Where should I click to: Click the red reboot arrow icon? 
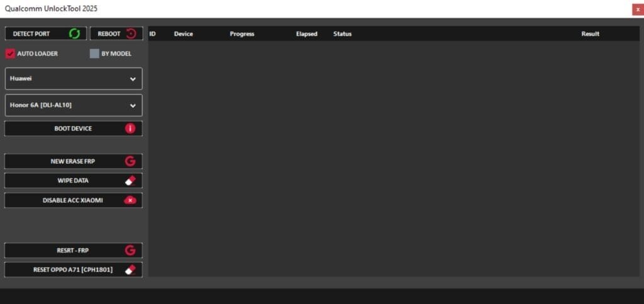[x=131, y=34]
